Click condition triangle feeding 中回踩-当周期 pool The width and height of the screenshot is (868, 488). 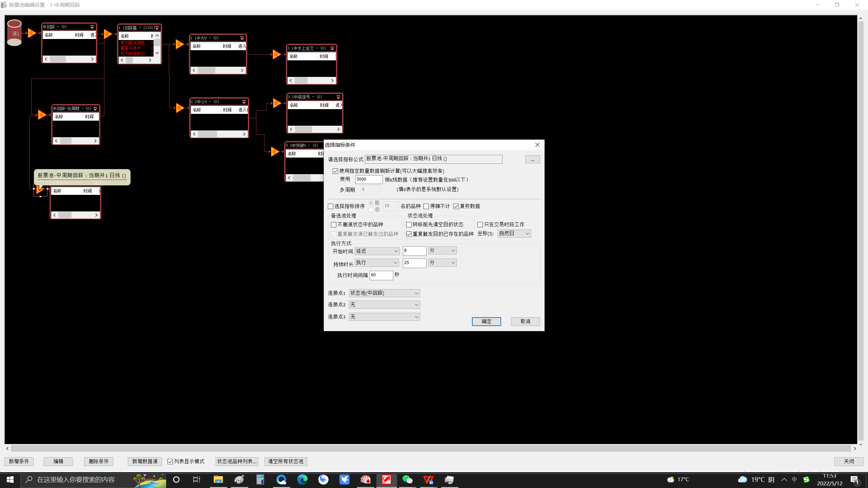click(x=42, y=115)
